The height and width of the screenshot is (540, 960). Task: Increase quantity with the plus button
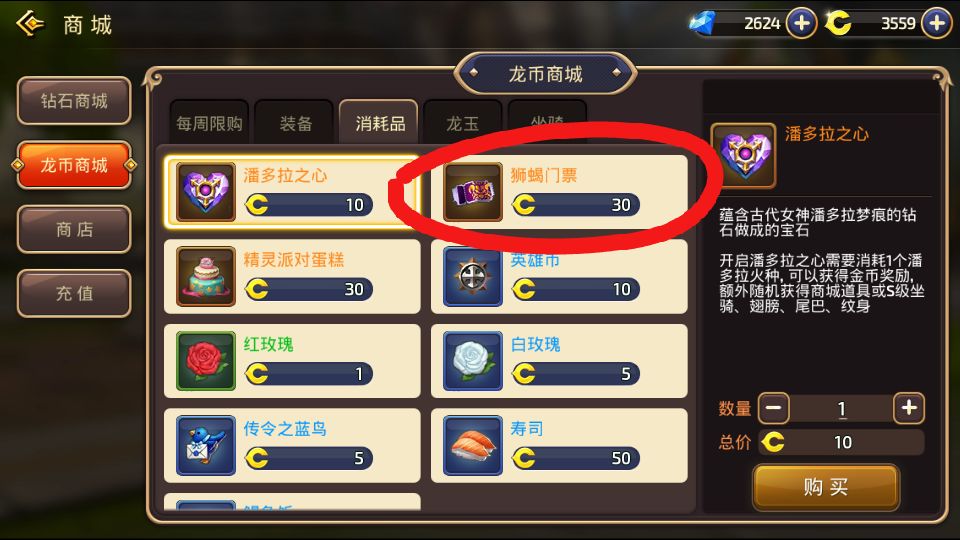tap(909, 408)
